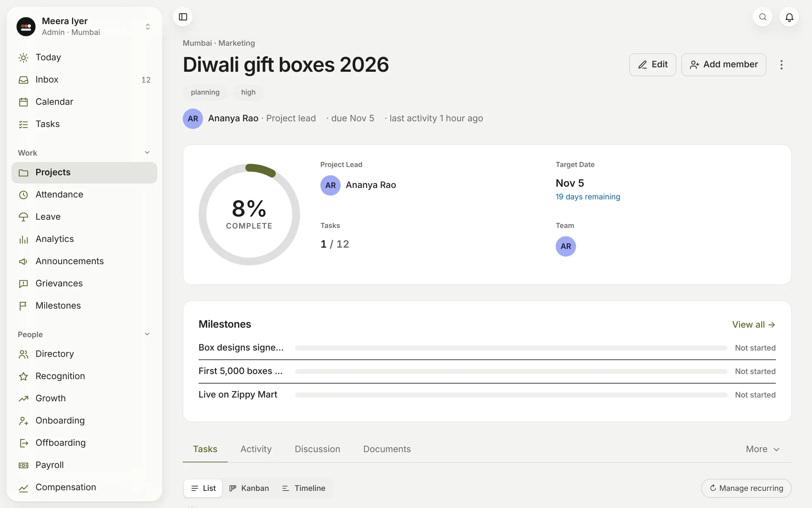
Task: Open Calendar via the calendar icon
Action: click(23, 102)
